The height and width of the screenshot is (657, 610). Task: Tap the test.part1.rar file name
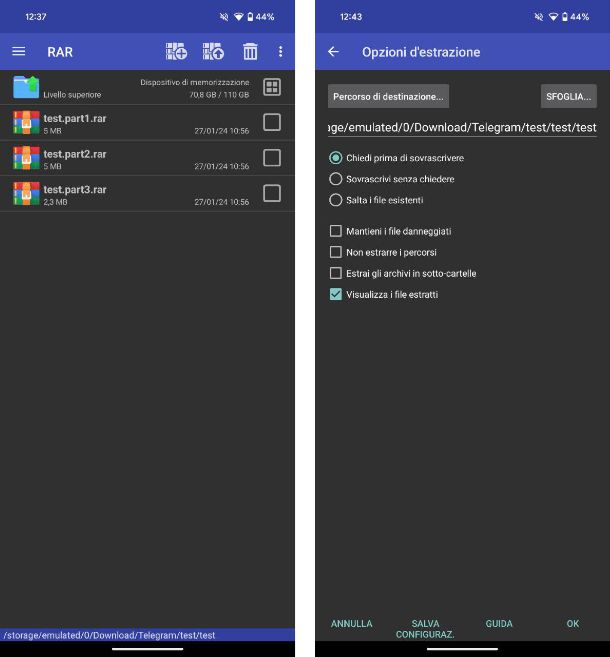[75, 119]
